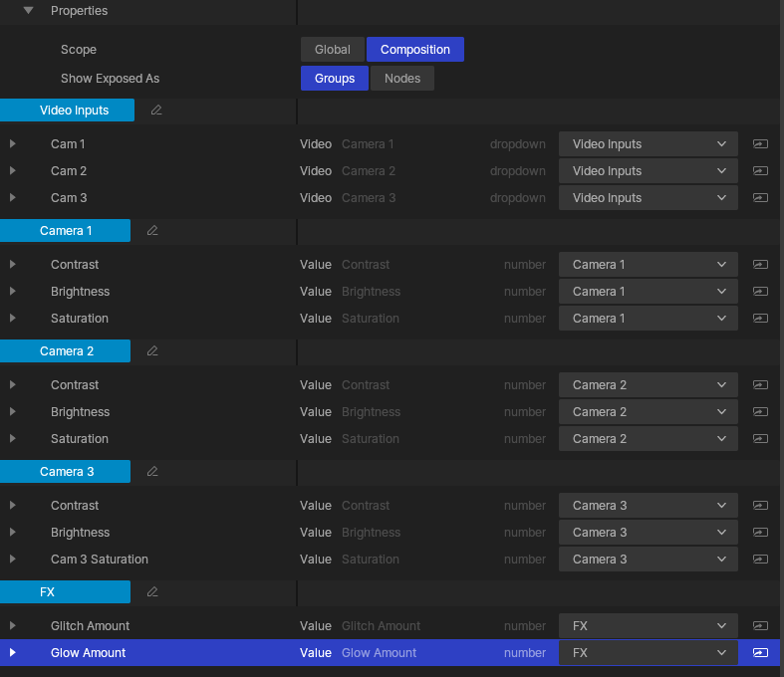Rename Camera 2 group via its pencil icon
Viewport: 784px width, 677px height.
152,351
